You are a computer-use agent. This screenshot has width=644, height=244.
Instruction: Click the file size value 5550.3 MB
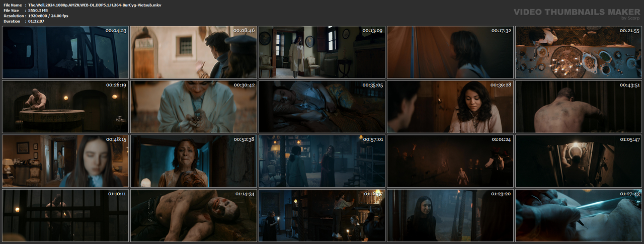(41, 10)
